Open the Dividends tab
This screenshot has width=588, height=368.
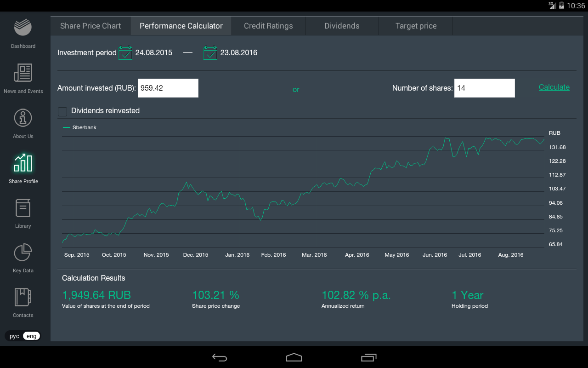tap(342, 26)
